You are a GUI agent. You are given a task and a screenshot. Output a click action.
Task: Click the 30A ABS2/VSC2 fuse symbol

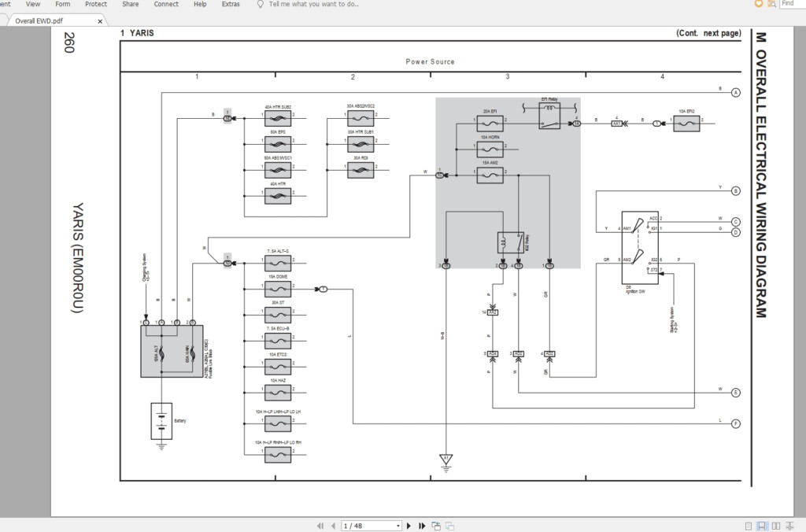click(360, 118)
